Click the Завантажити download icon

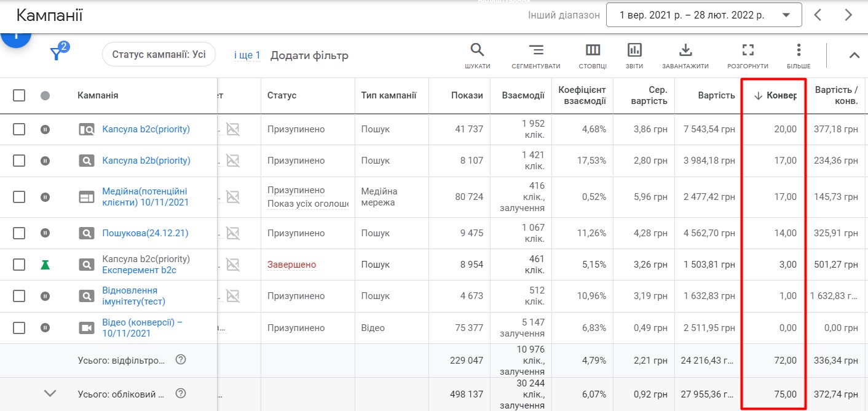click(685, 50)
